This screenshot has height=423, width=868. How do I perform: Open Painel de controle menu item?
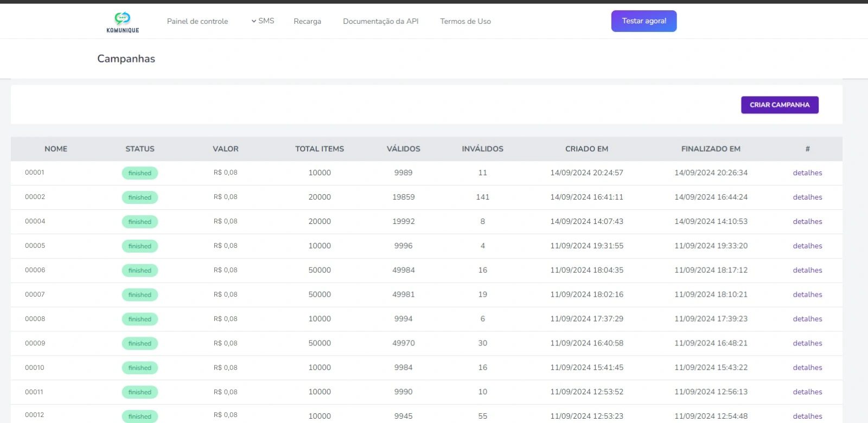(197, 21)
